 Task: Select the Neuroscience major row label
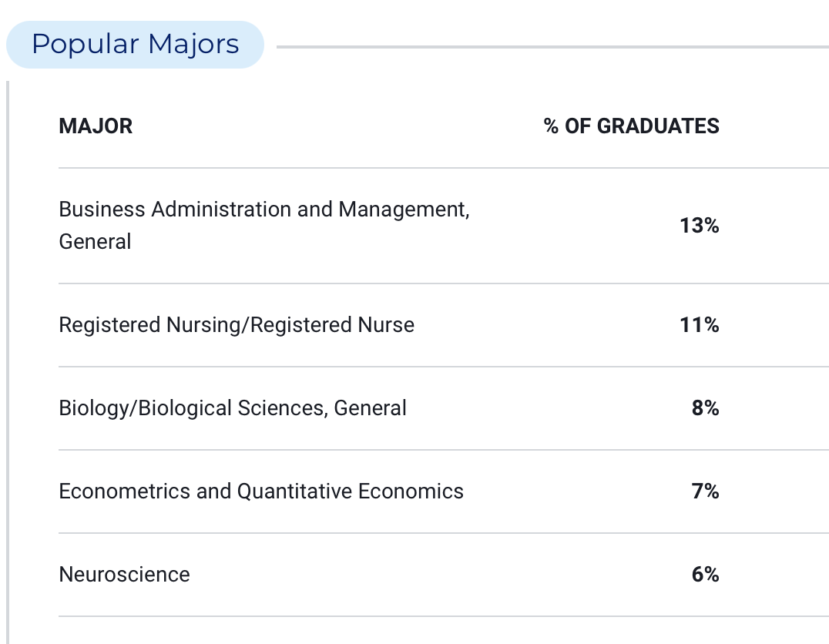click(x=124, y=575)
